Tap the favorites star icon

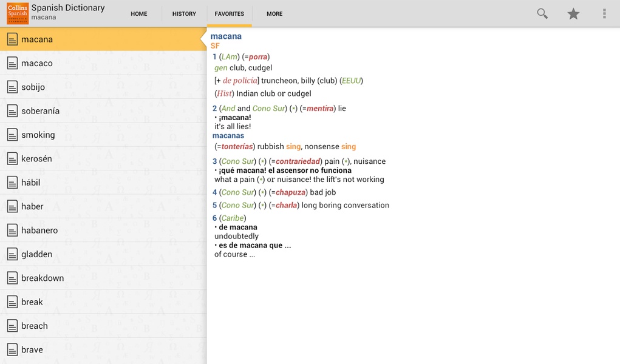(573, 14)
